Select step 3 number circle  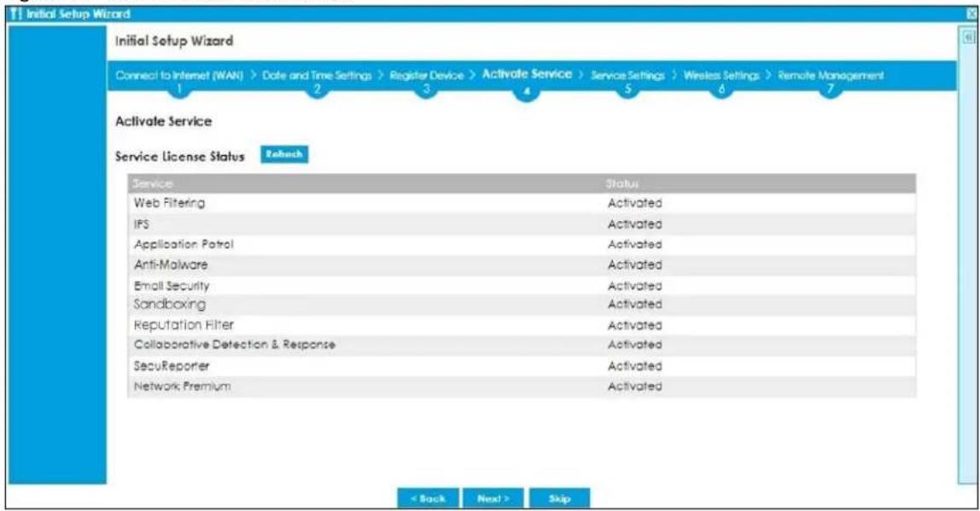[426, 90]
